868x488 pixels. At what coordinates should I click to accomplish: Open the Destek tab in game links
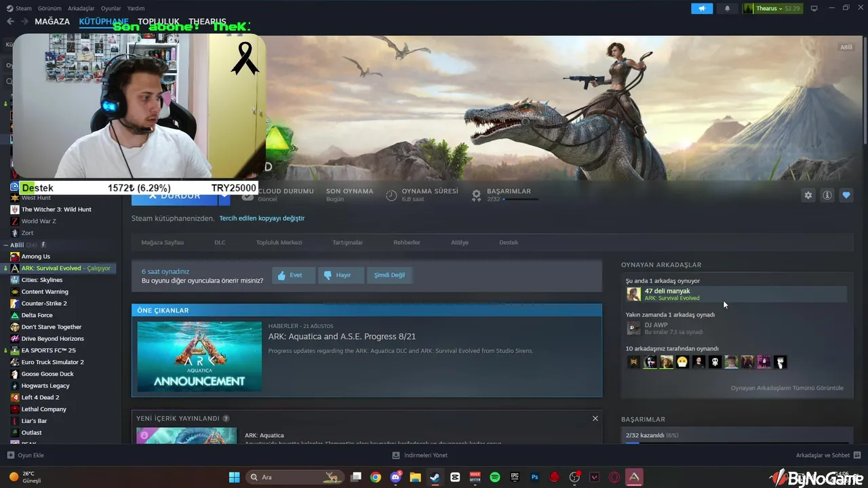click(509, 243)
